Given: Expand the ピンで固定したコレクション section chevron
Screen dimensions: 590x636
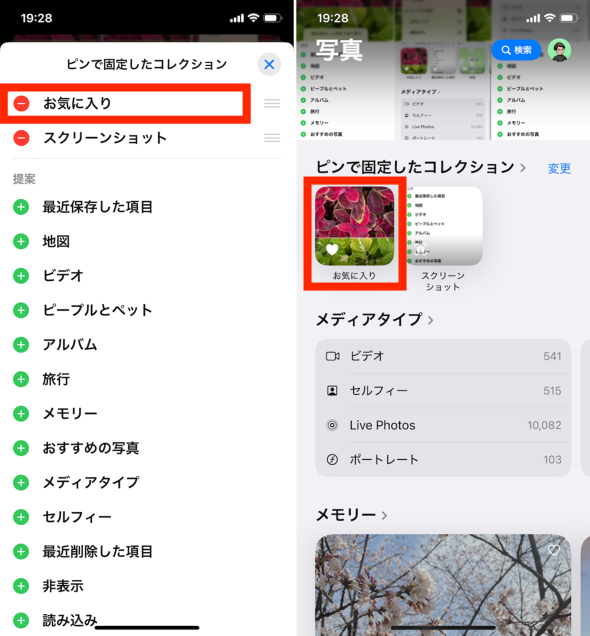Looking at the screenshot, I should coord(523,168).
